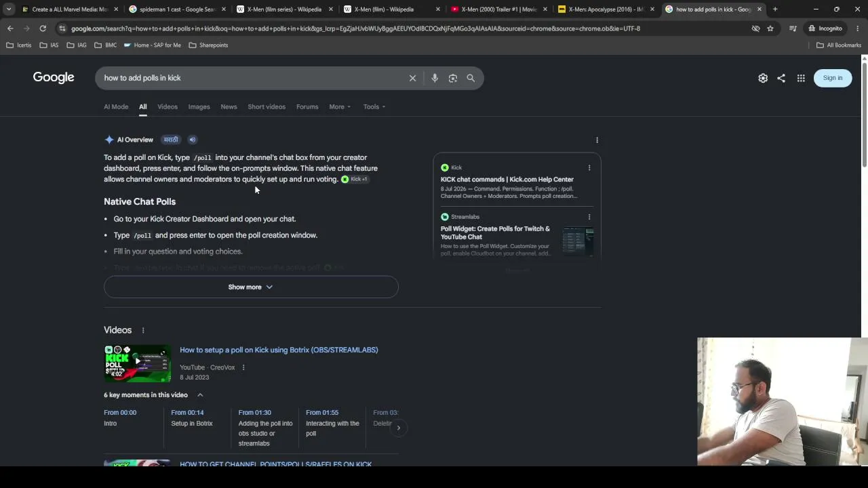This screenshot has width=868, height=488.
Task: Open the Kick +1 source chip
Action: pos(355,179)
